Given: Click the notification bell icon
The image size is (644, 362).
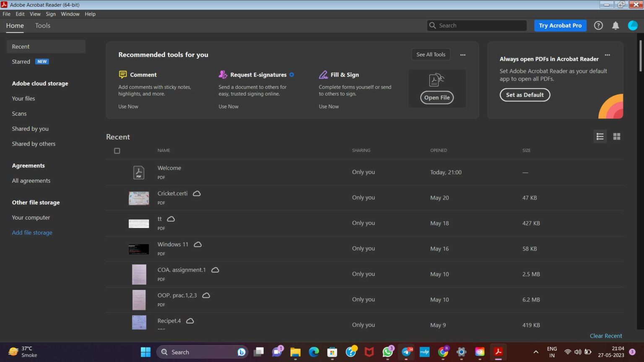Looking at the screenshot, I should (615, 25).
